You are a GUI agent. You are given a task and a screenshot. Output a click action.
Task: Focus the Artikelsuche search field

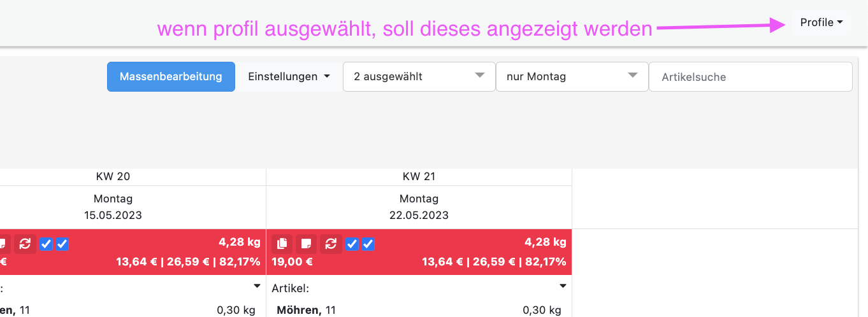click(750, 76)
